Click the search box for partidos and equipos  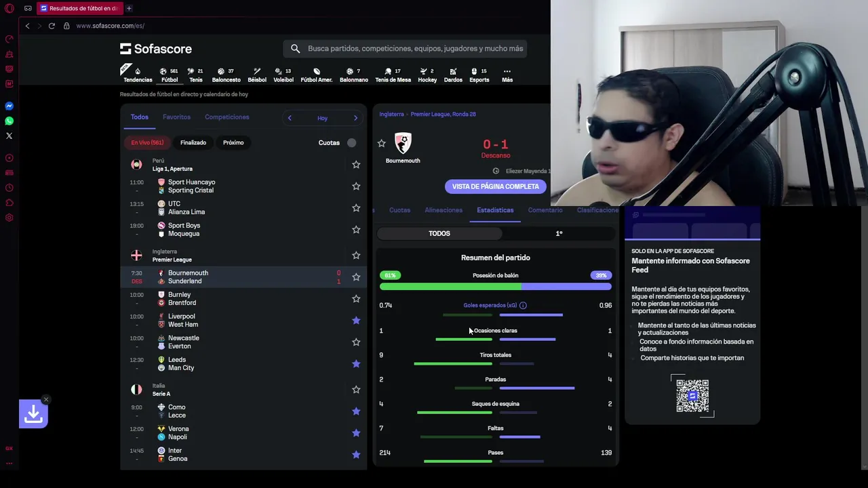click(405, 49)
